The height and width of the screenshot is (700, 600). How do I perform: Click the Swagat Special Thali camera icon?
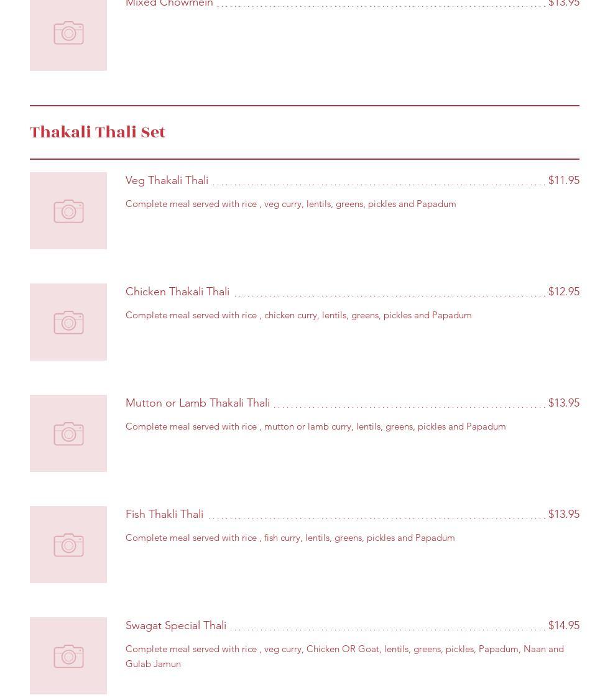click(68, 656)
